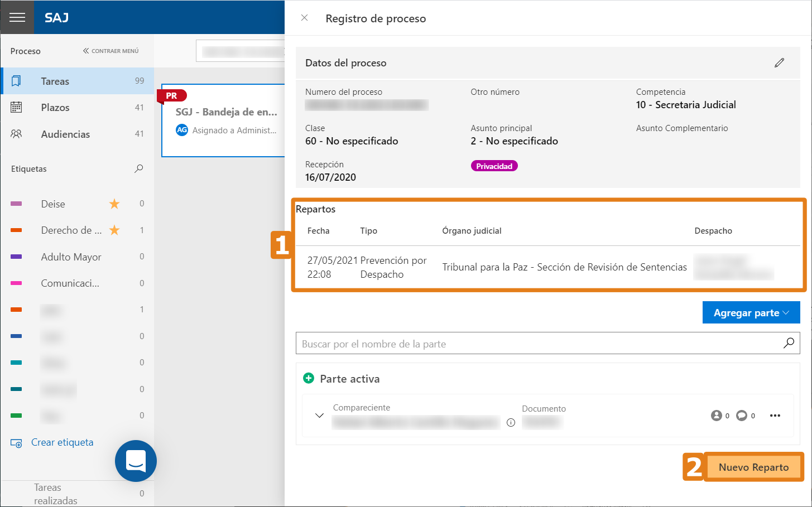Click the Privacidad badge

pyautogui.click(x=494, y=166)
